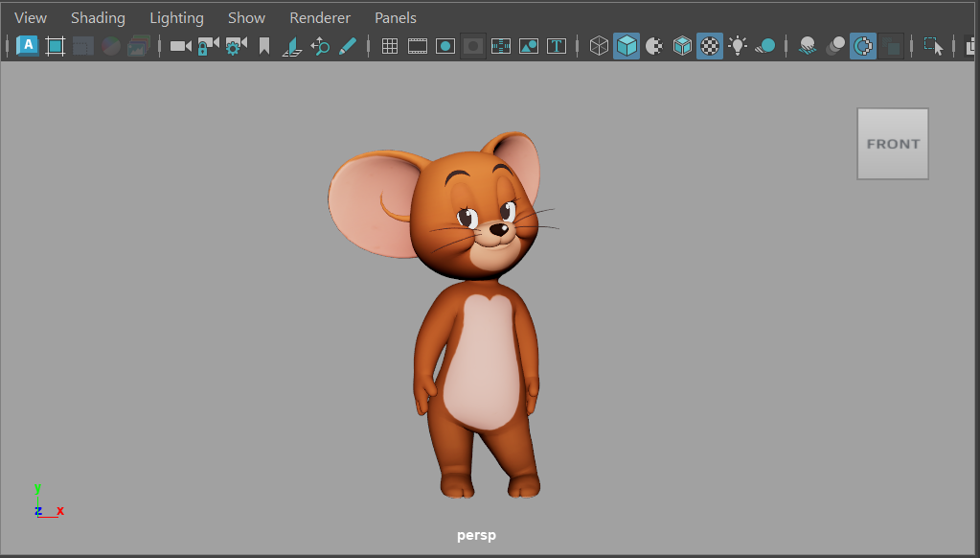Screen dimensions: 980x558
Task: Select the Grease Pencil tool icon
Action: (348, 46)
